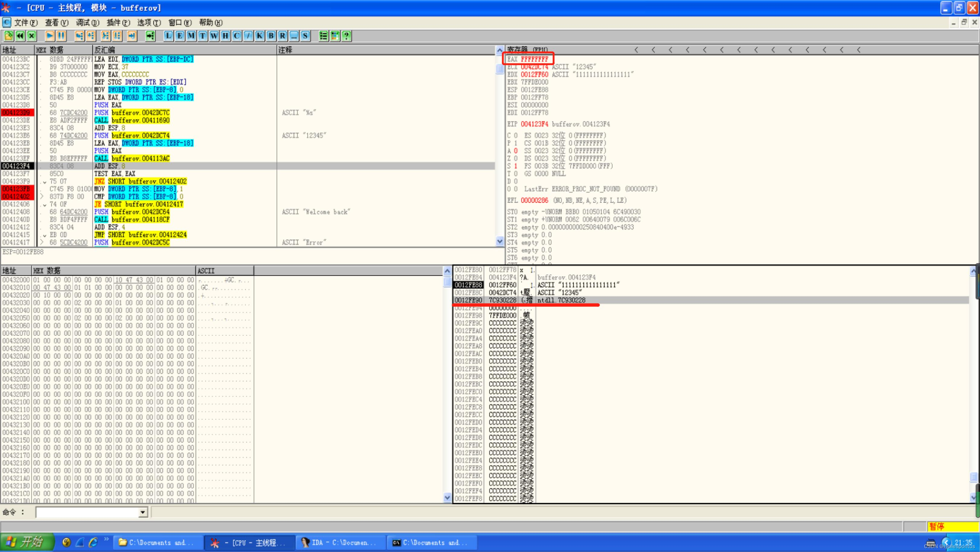Click the Run program play icon

(50, 36)
